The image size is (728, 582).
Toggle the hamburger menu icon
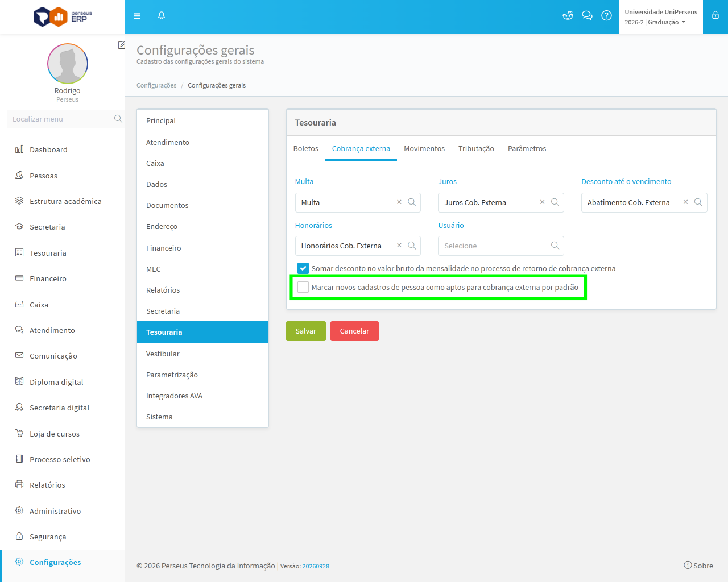137,16
